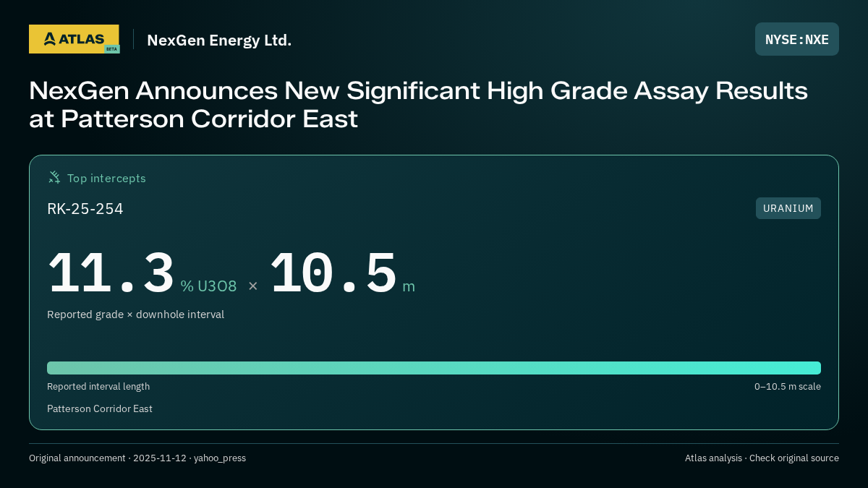This screenshot has height=488, width=868.
Task: Click the Patterson Corridor East location text
Action: (x=100, y=408)
